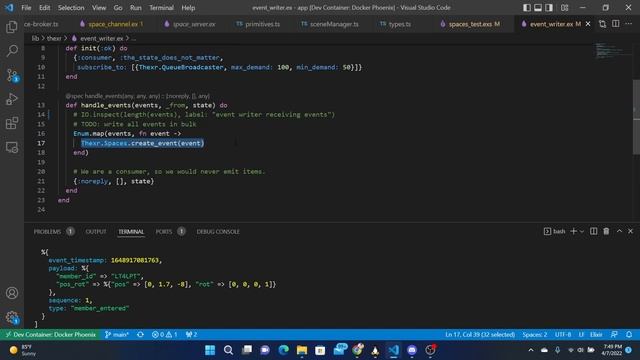Click Dev Container: Docker Phoenix status
The image size is (640, 360).
pyautogui.click(x=50, y=335)
